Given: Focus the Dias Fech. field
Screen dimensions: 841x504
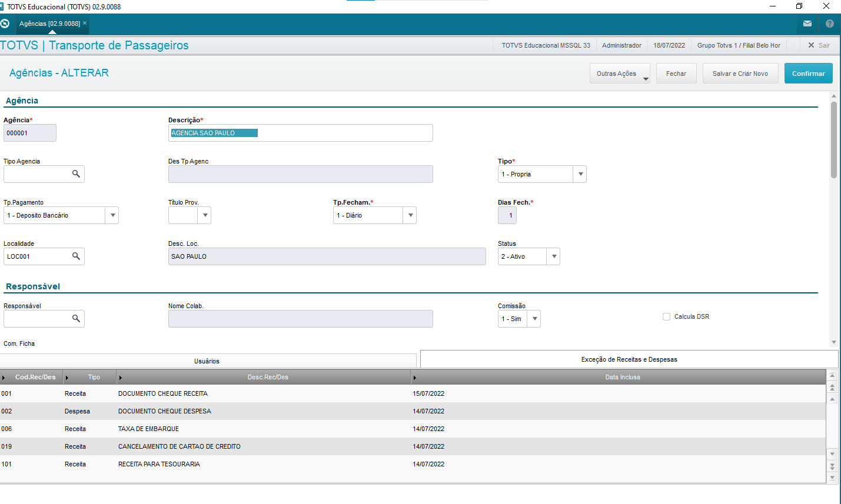Looking at the screenshot, I should coord(507,215).
